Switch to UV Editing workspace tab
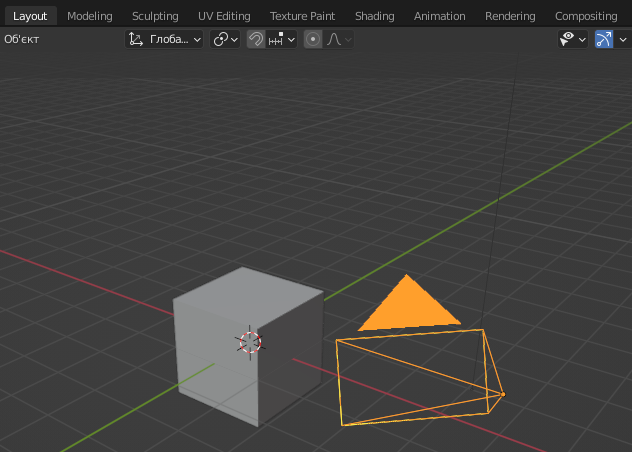 pos(224,16)
